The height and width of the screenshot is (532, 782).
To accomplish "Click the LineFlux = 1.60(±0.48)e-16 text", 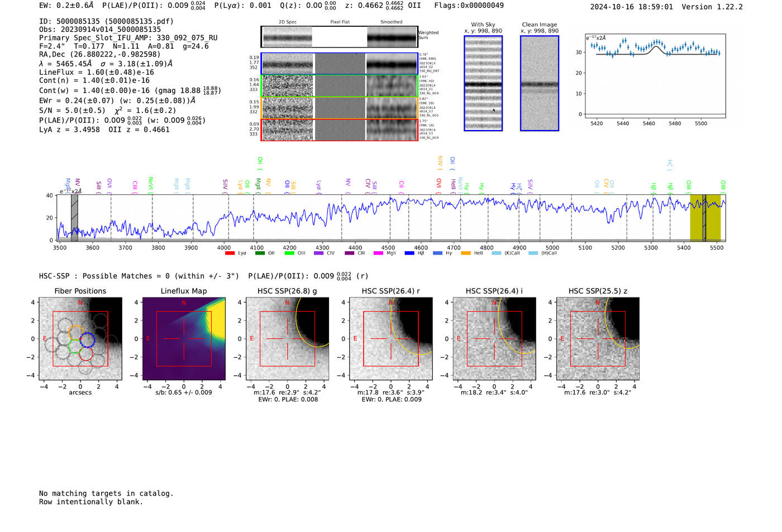I will 97,72.
